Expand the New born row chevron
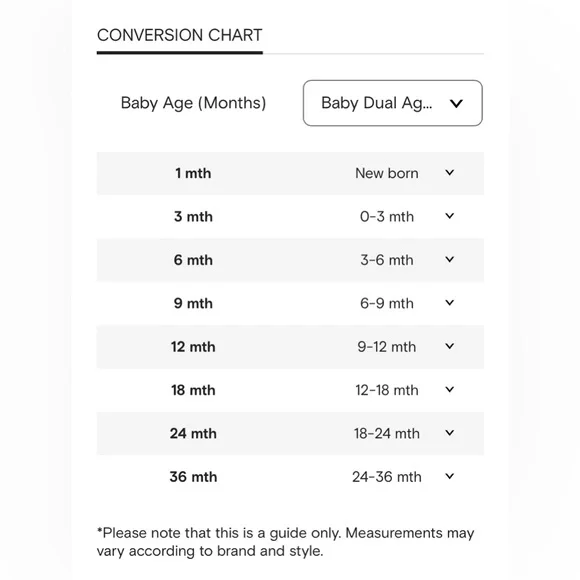 click(x=449, y=173)
